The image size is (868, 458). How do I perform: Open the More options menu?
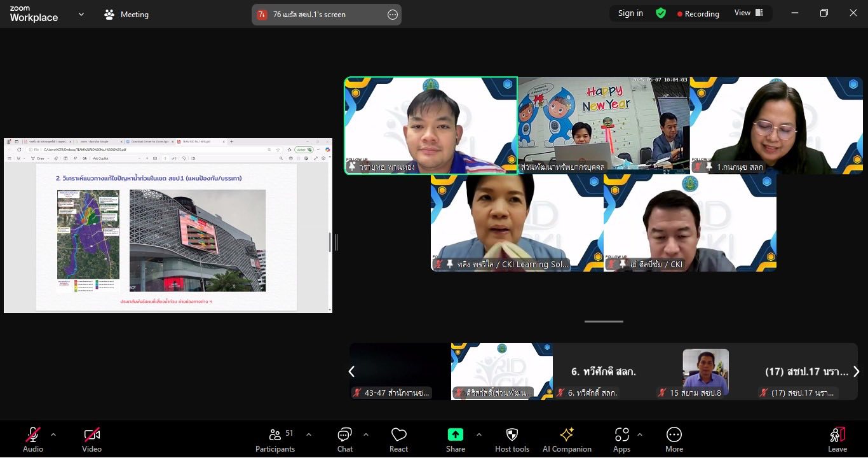pyautogui.click(x=674, y=440)
